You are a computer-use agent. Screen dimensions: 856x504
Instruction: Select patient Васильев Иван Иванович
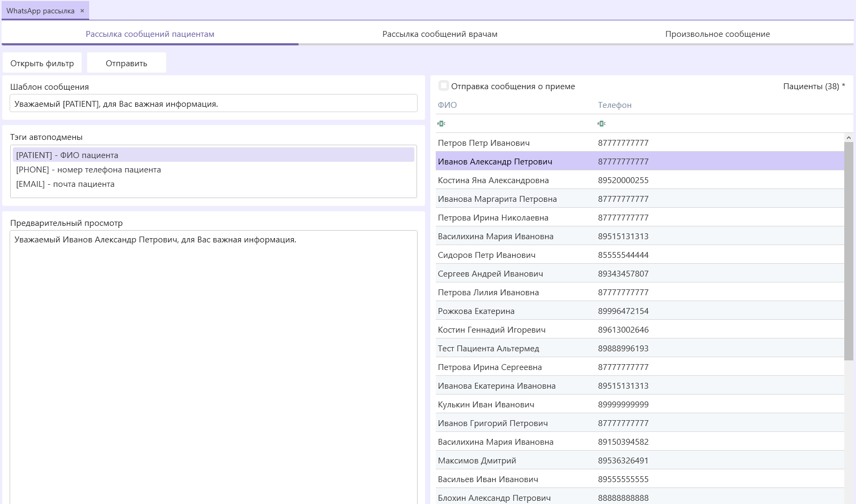640,479
